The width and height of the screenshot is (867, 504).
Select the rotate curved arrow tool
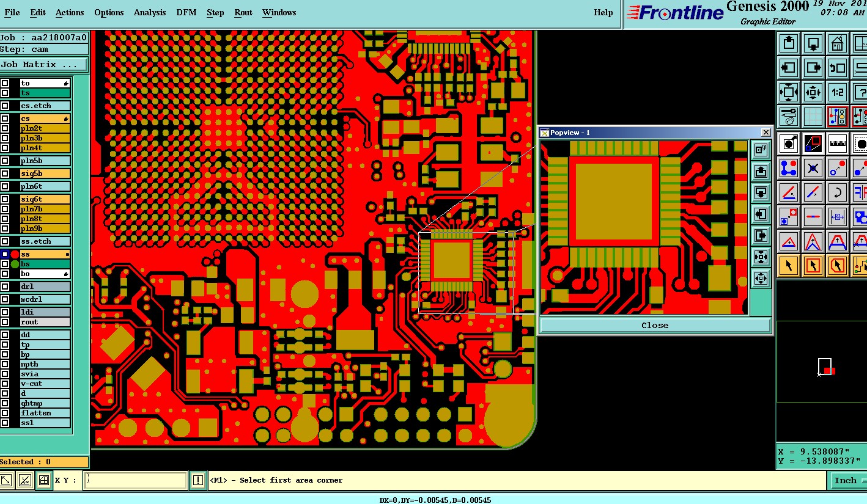coord(838,192)
